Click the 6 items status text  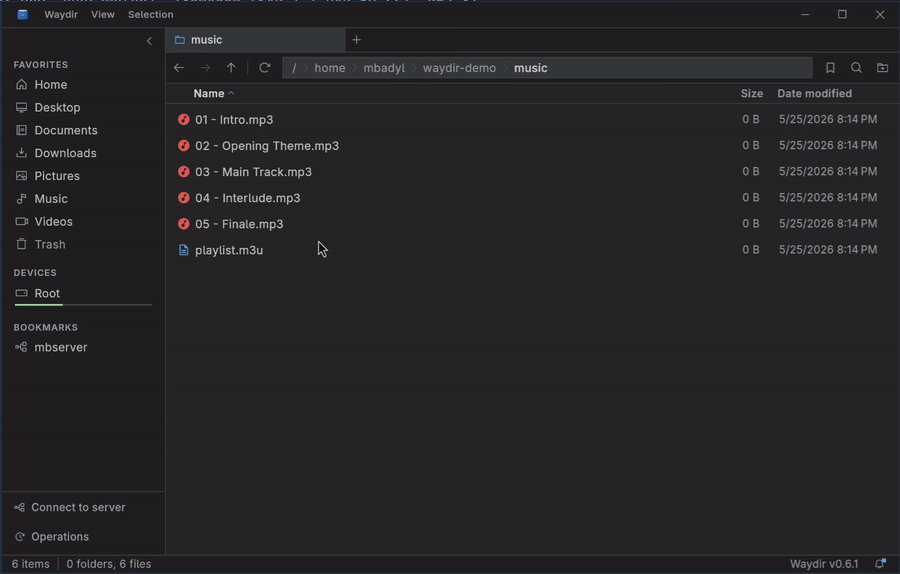[30, 564]
